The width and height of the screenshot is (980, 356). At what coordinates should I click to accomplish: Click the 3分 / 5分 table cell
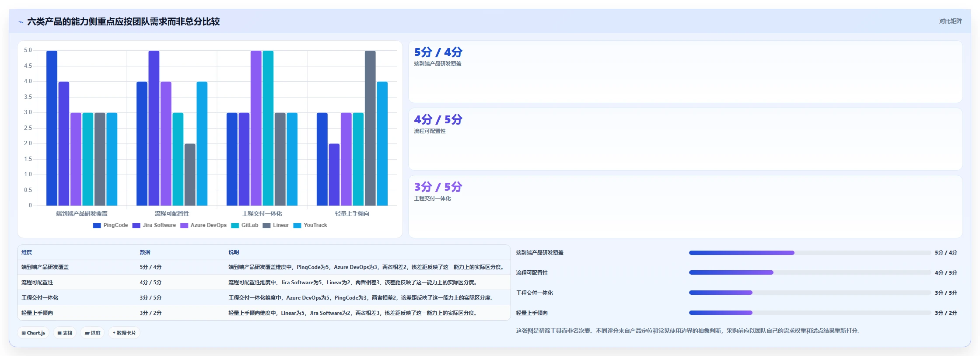pos(150,298)
